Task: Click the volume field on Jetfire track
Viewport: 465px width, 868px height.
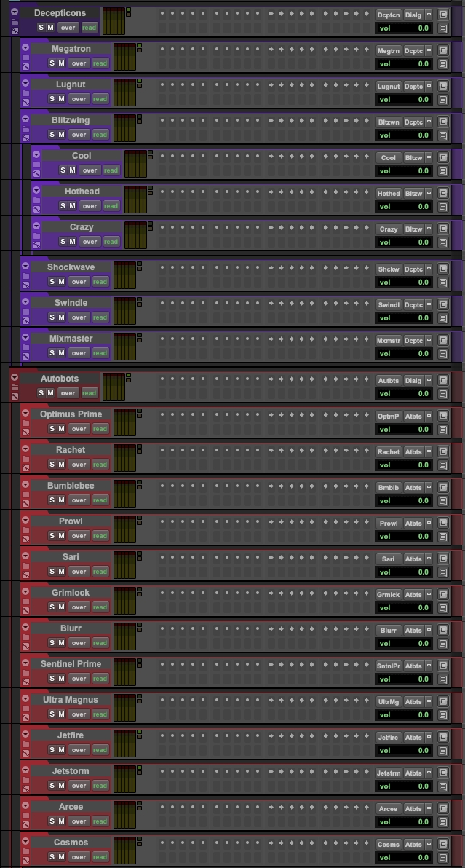Action: [x=404, y=751]
